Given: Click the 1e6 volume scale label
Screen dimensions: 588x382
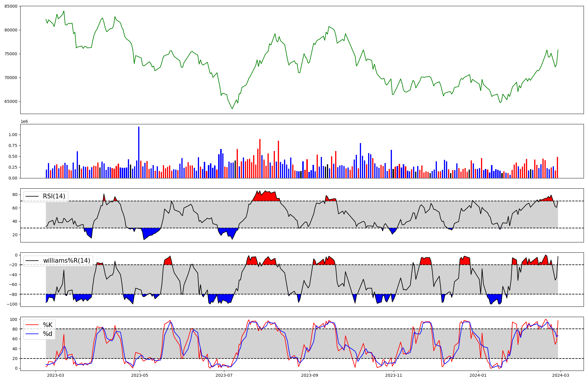Looking at the screenshot, I should [x=24, y=122].
